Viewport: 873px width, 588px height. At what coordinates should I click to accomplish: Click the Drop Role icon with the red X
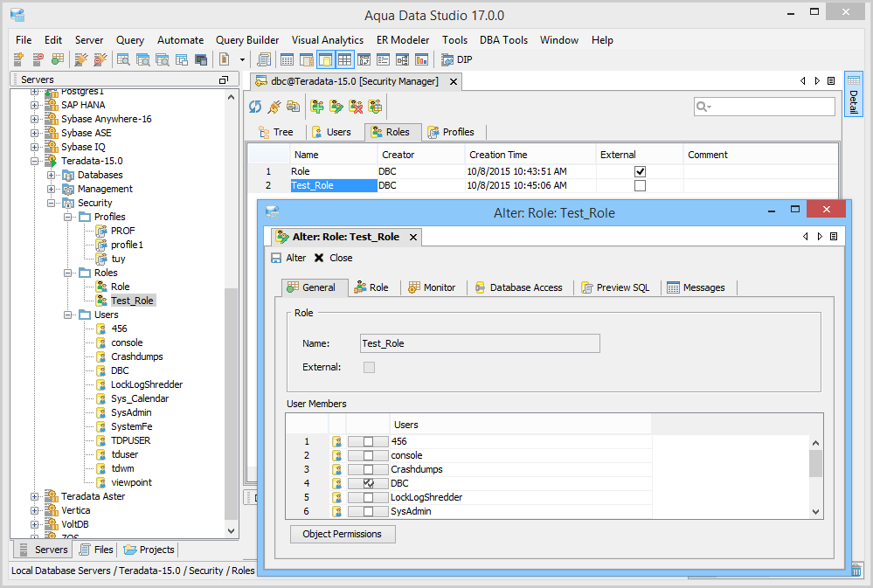(356, 107)
